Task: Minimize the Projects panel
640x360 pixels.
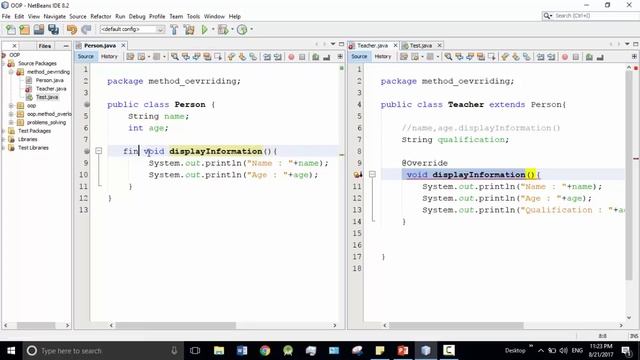Action: pyautogui.click(x=66, y=46)
